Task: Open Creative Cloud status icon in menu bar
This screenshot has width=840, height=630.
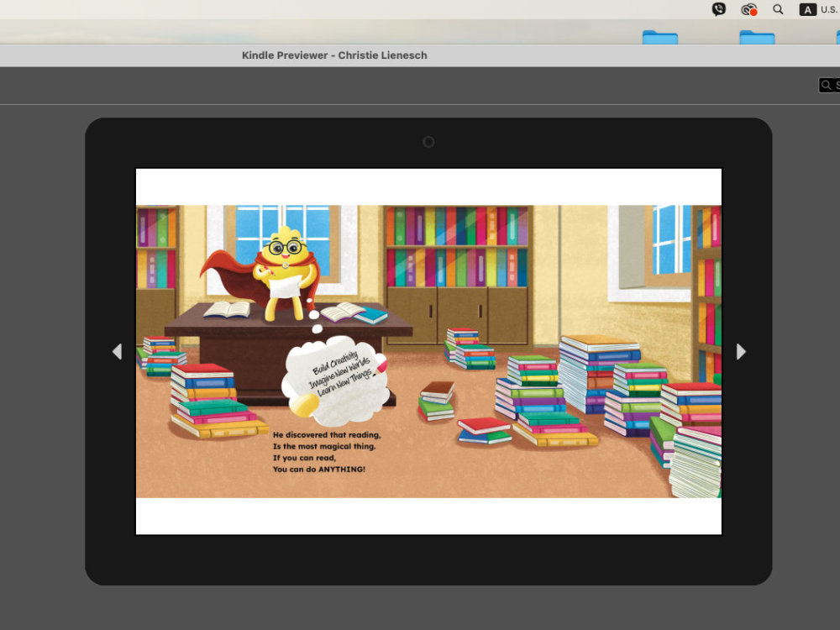Action: point(748,9)
